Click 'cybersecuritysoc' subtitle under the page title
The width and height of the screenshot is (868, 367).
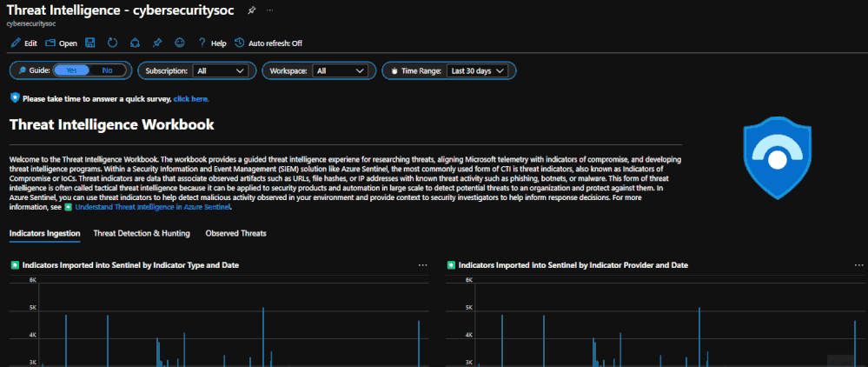pos(31,23)
